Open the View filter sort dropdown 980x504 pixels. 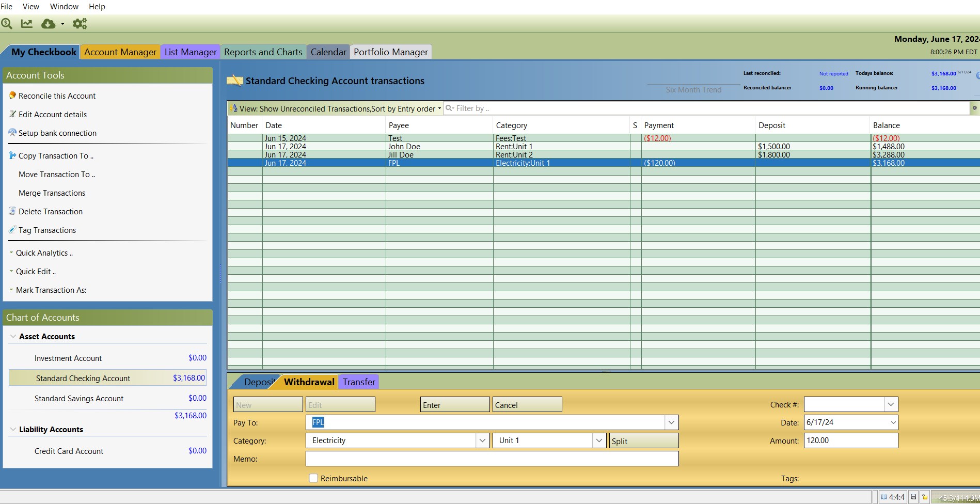click(336, 108)
